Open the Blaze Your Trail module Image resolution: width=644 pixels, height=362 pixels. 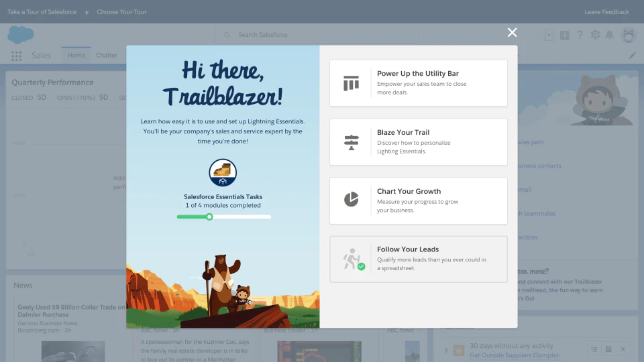click(418, 142)
